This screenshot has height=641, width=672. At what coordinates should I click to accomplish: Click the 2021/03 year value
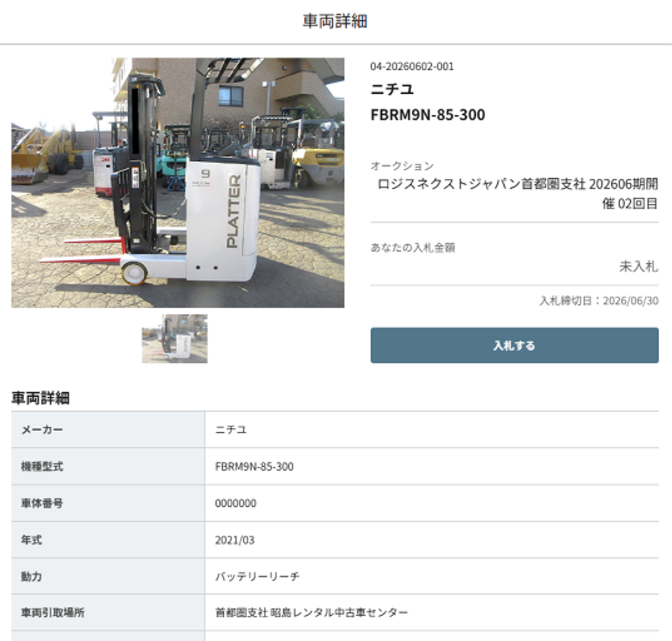click(235, 540)
